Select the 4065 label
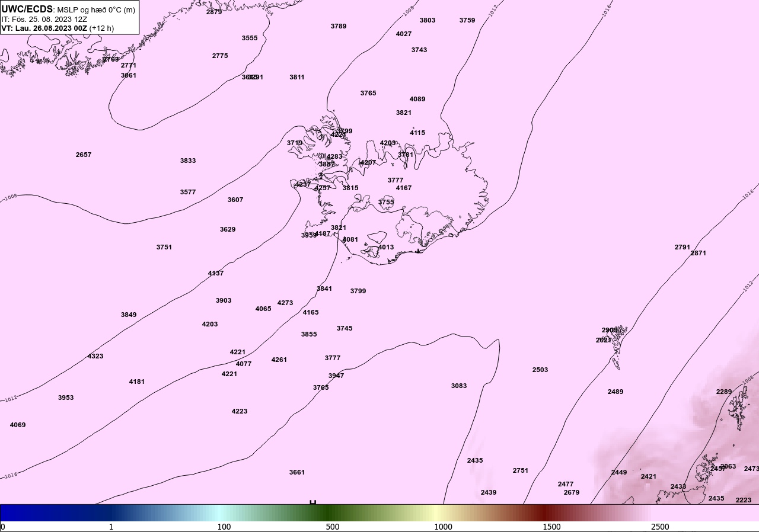Image resolution: width=759 pixels, height=532 pixels. pos(263,309)
